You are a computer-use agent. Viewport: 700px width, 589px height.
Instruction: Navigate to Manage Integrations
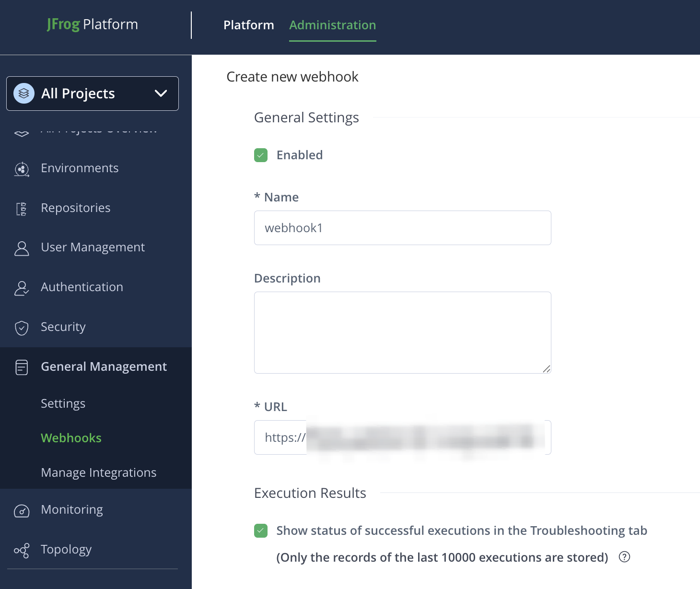pos(98,472)
